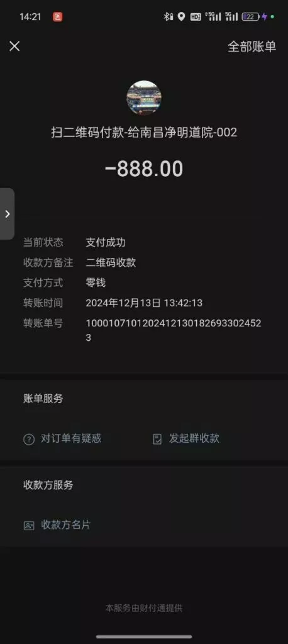Tap the HD call status icon
Screen dimensions: 288x644
(196, 17)
